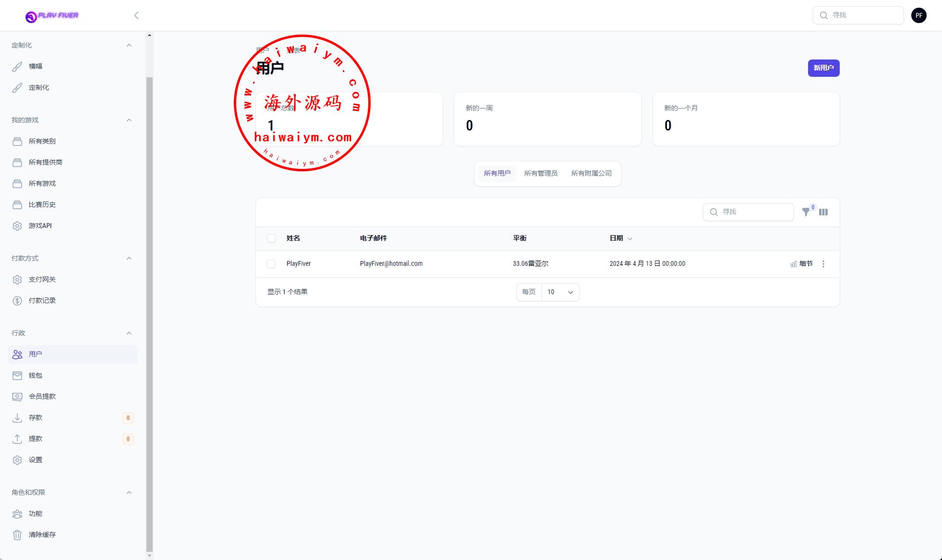The image size is (942, 560).
Task: Switch to 所有管理员 tab
Action: point(541,173)
